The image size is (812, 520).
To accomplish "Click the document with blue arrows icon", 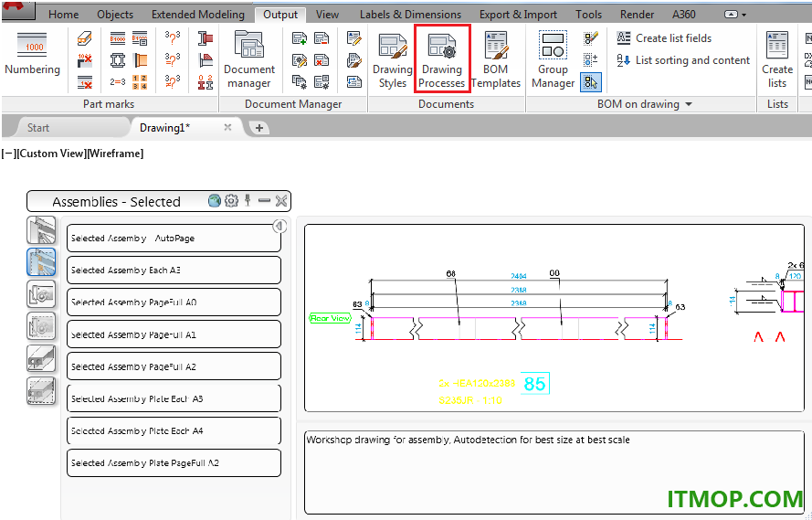I will click(x=354, y=82).
